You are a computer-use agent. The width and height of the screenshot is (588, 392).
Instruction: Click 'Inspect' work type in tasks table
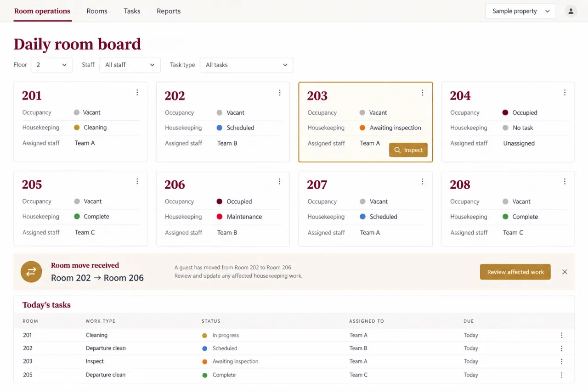pos(95,361)
